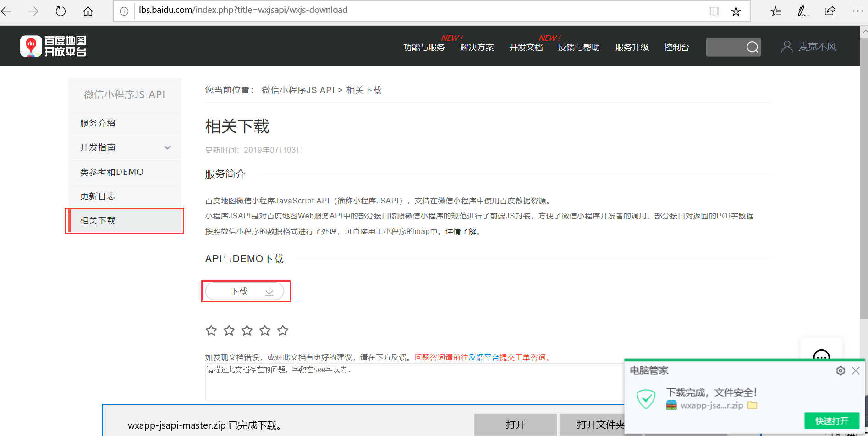The image size is (868, 436).
Task: Open the site information panel in address bar
Action: (x=124, y=10)
